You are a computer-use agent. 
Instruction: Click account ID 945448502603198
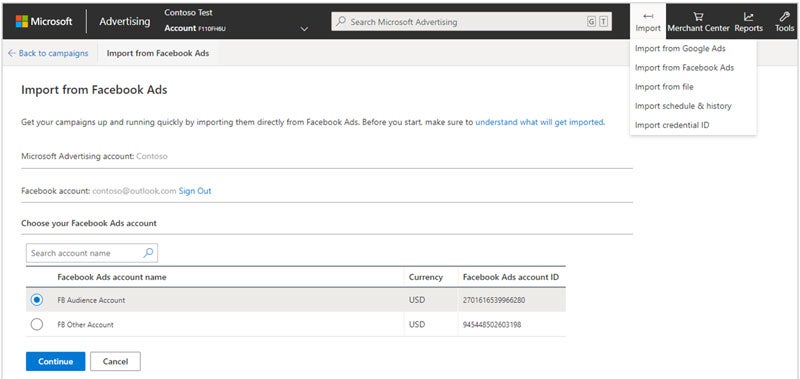point(492,324)
